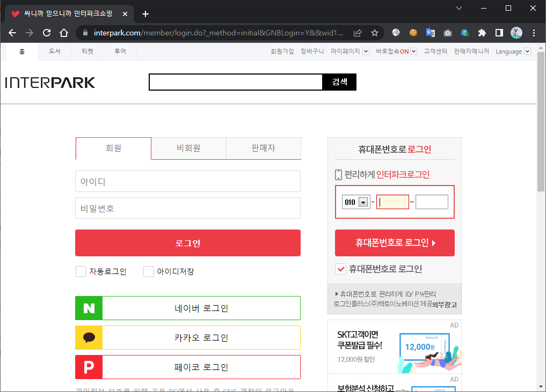
Task: Click the blue globe extension icon
Action: pyautogui.click(x=465, y=33)
